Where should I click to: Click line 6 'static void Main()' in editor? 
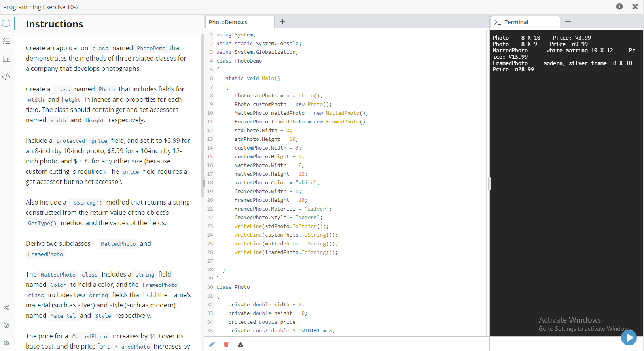coord(253,78)
